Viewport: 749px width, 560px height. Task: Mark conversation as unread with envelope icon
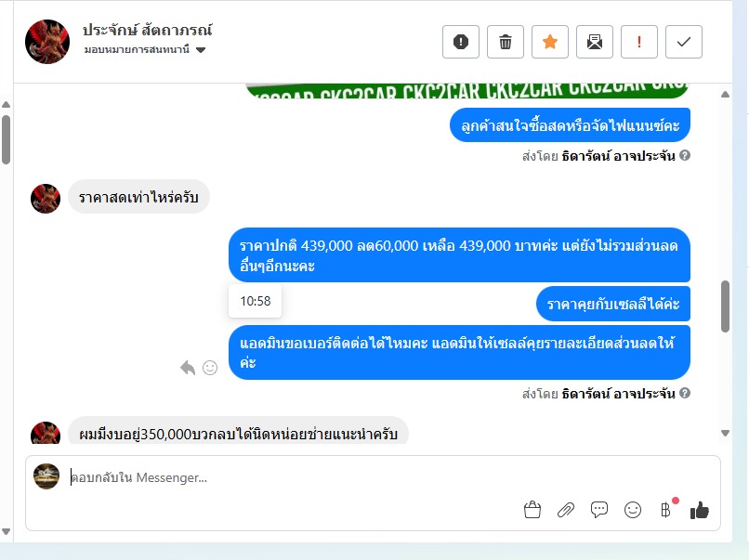tap(594, 42)
